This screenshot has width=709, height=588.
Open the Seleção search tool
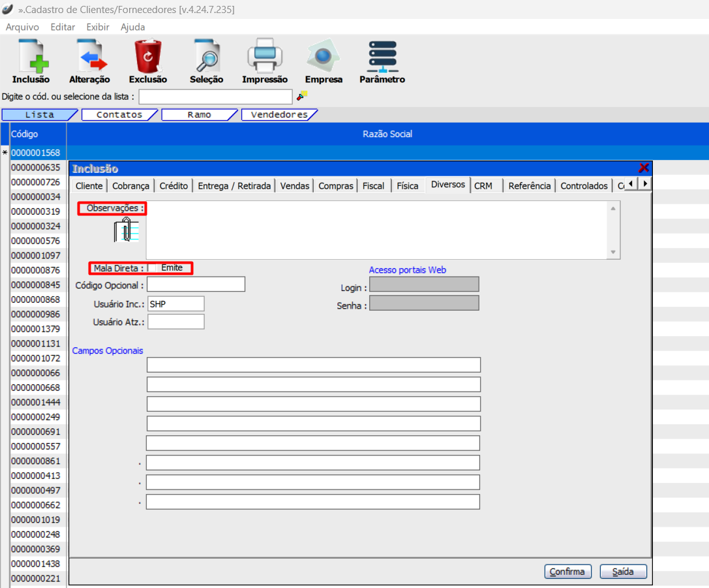point(206,57)
